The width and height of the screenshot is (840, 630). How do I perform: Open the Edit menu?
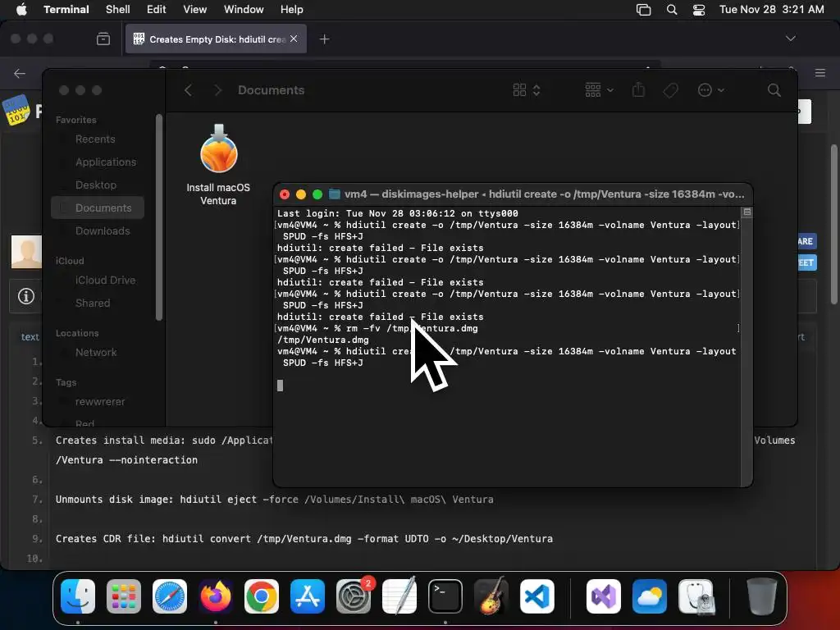[157, 9]
